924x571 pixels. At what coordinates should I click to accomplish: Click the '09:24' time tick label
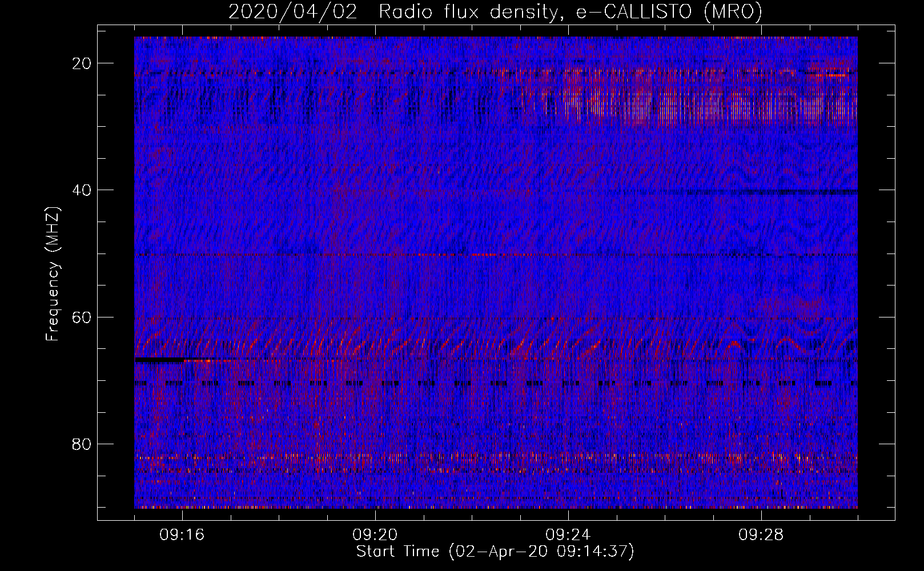tap(568, 535)
